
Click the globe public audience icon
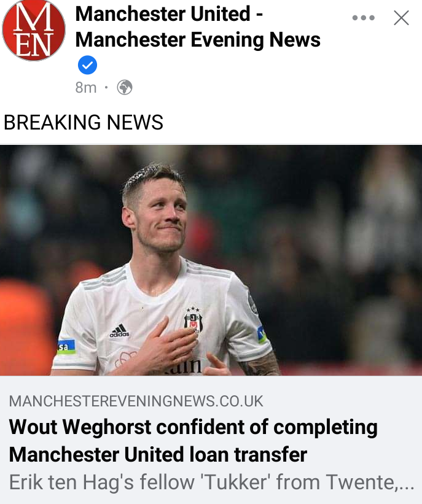click(125, 87)
